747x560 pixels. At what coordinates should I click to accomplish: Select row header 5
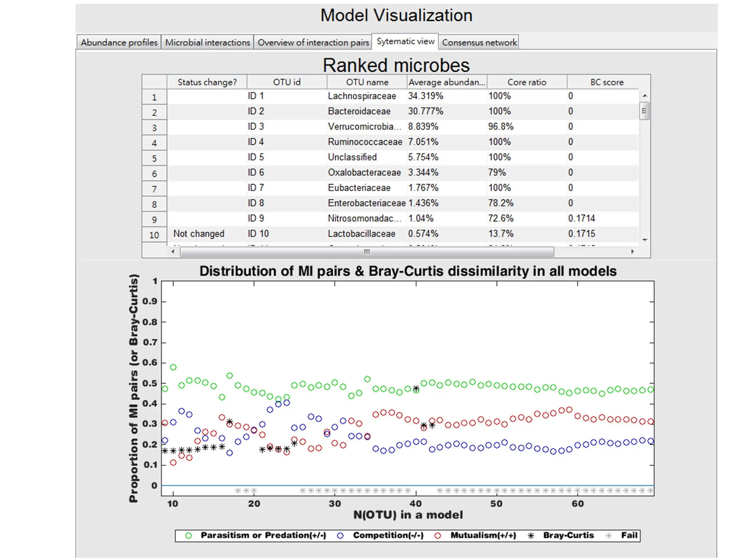tap(154, 158)
